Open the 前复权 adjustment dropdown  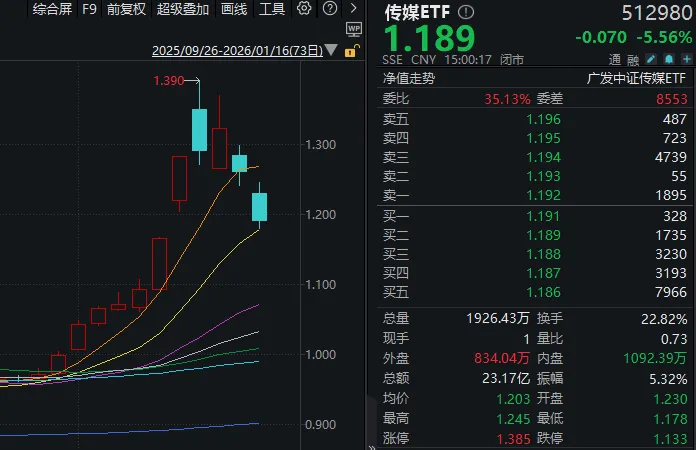point(126,9)
